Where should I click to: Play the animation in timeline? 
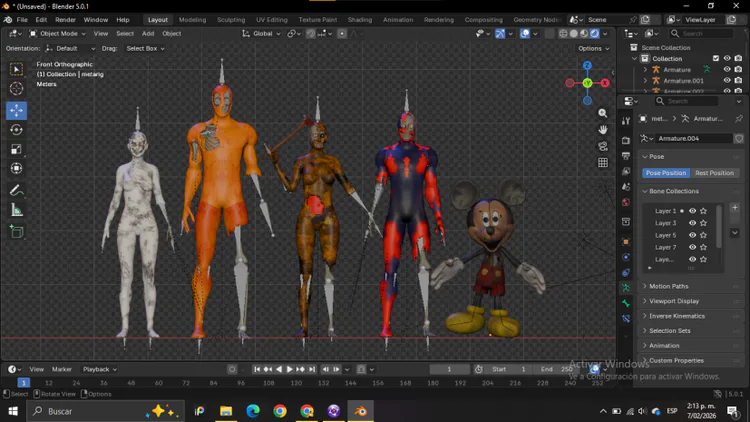289,369
